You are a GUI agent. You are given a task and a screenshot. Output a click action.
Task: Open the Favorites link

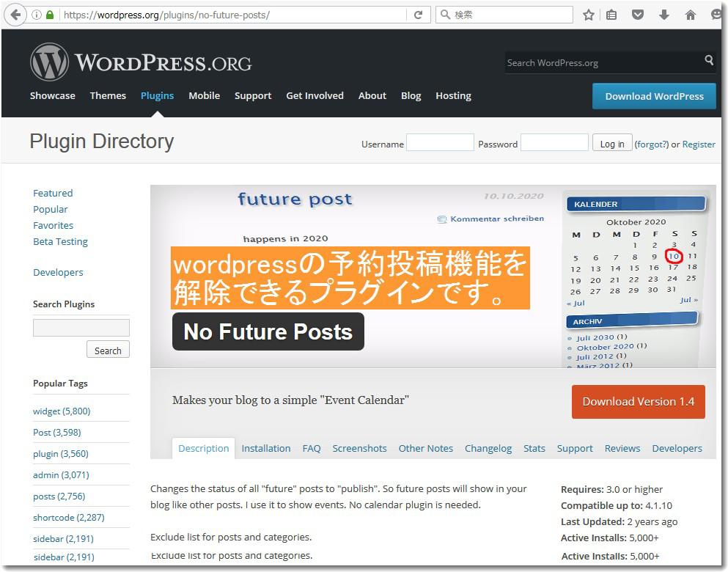pos(53,226)
